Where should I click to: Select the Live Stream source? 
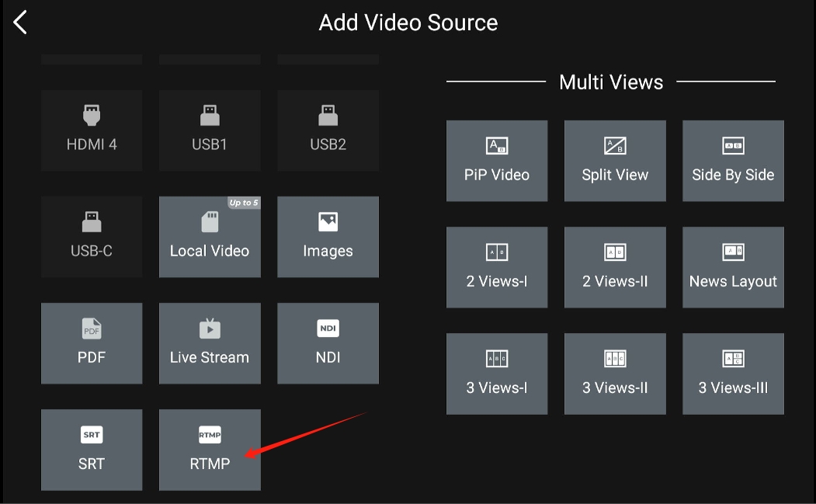[209, 343]
